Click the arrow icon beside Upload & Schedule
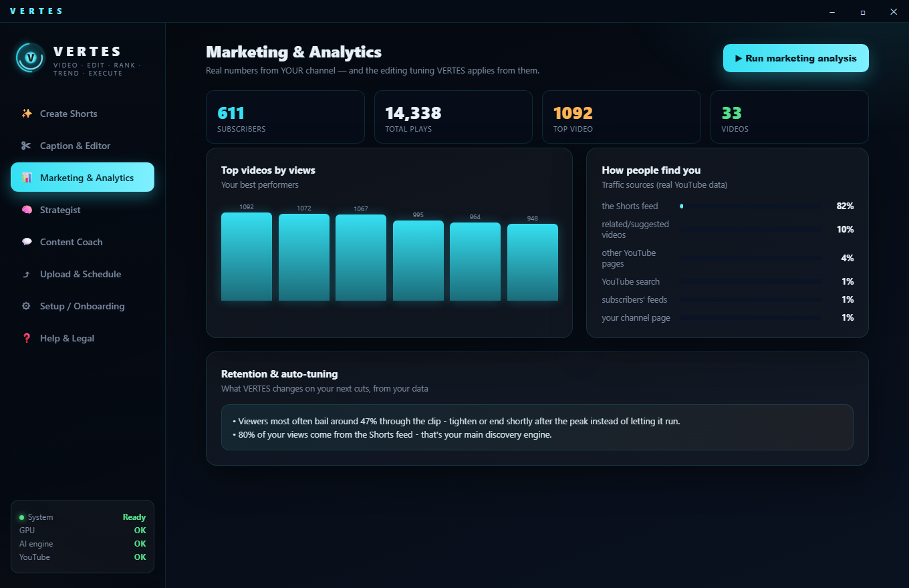 tap(27, 274)
